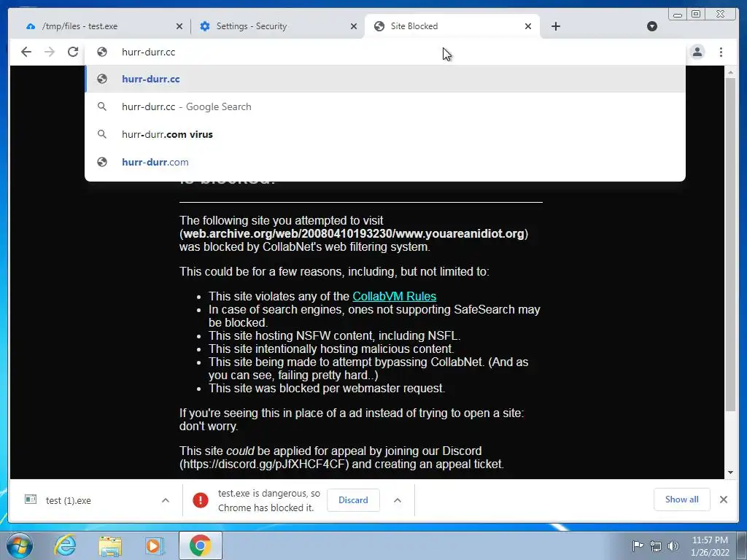Image resolution: width=747 pixels, height=560 pixels.
Task: Click search icon beside hurr-durr.com virus
Action: coord(102,134)
